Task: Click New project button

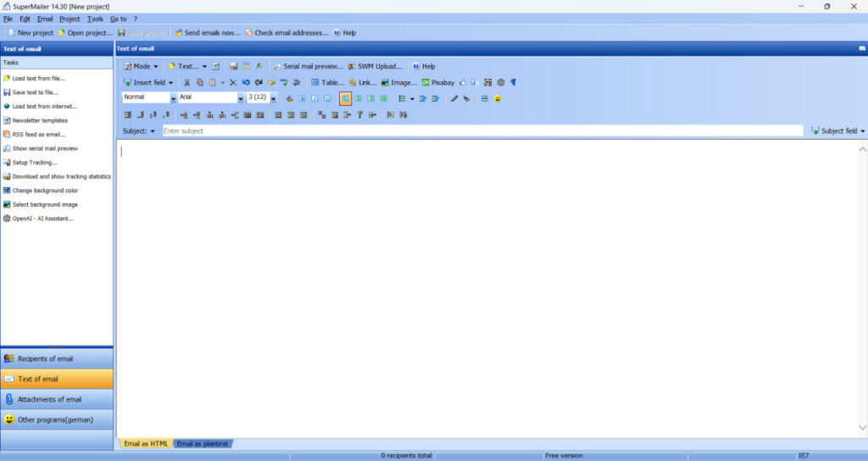Action: tap(31, 33)
